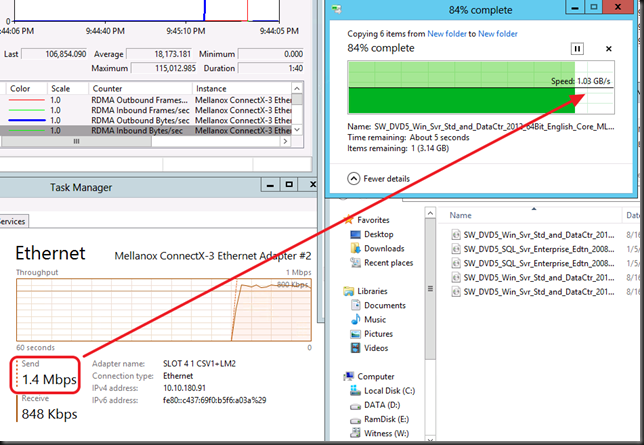This screenshot has width=644, height=445.
Task: Select the fourth file, a SW_DVD5_Win_Svr_Std_and_DataCtr file
Action: coord(533,278)
